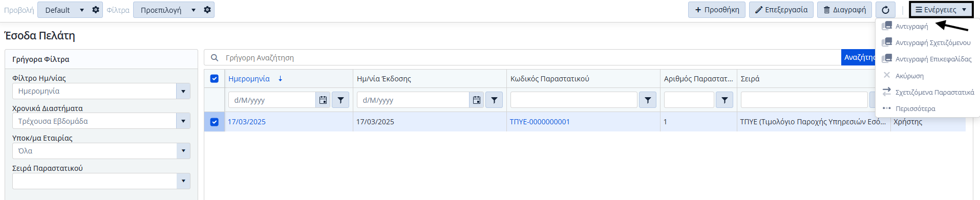Click the Αριθμός Παραστατικού filter text box
Viewport: 980px width, 200px height.
coord(689,100)
